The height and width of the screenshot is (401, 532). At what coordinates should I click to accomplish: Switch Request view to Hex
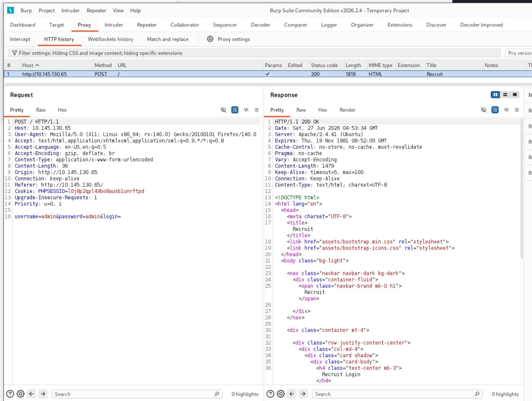(x=62, y=110)
